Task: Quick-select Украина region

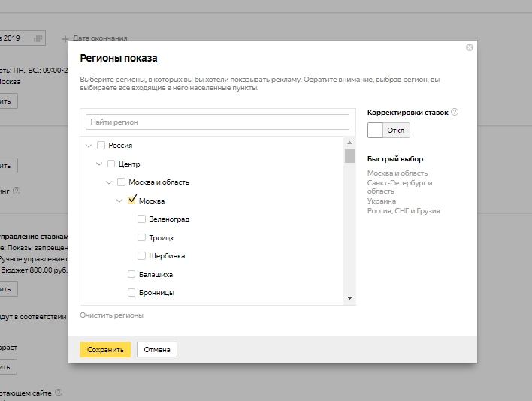Action: pyautogui.click(x=382, y=201)
